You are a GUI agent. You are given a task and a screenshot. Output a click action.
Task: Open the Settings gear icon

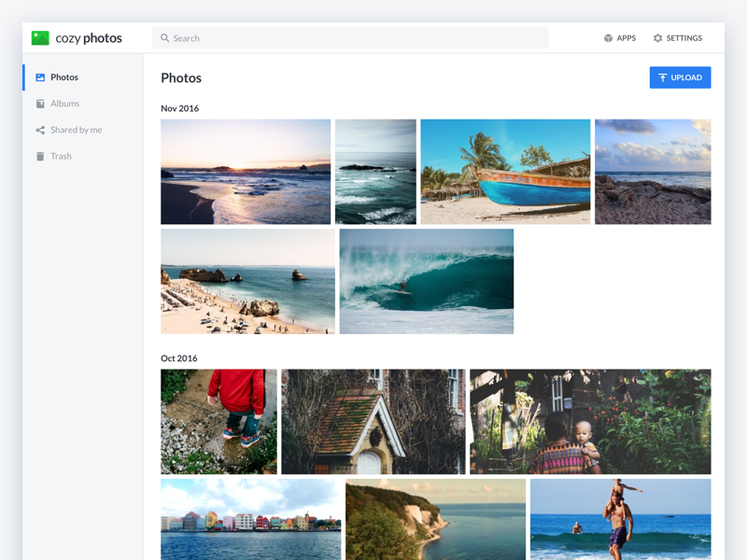click(657, 38)
